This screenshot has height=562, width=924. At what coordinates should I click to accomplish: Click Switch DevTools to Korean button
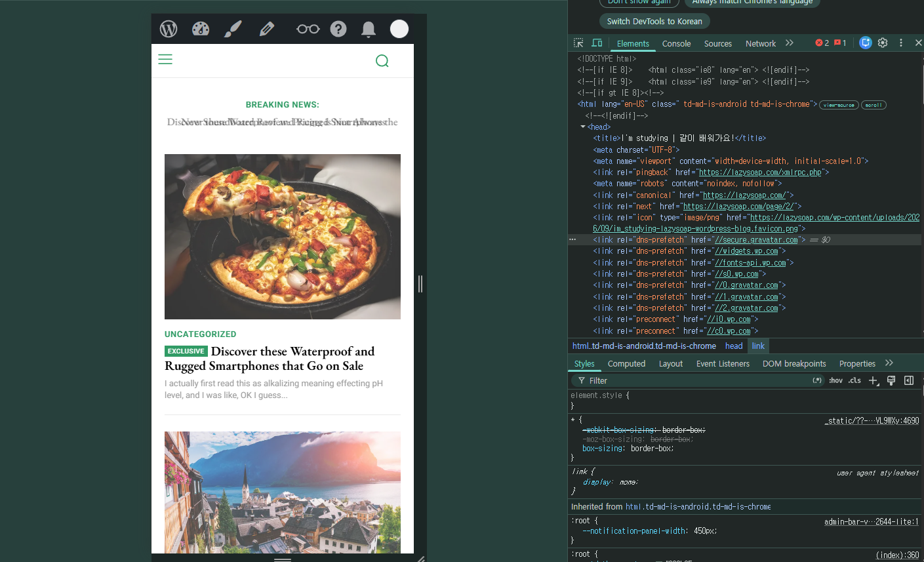[654, 21]
